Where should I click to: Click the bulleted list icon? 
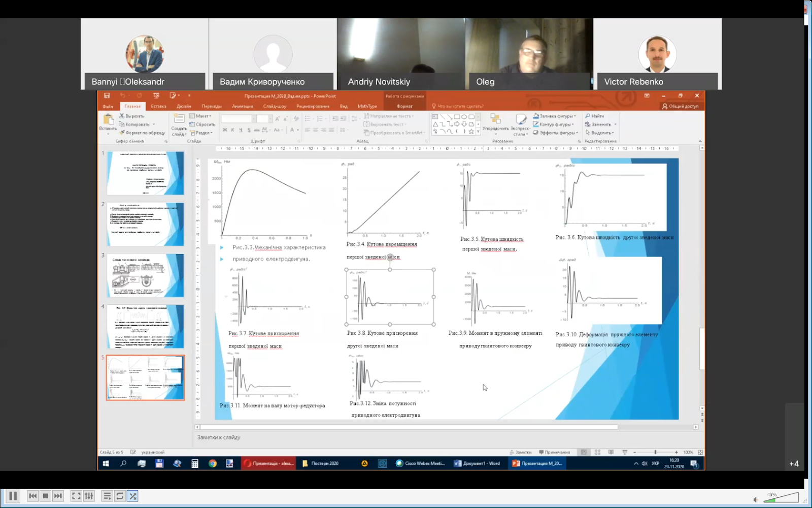tap(309, 118)
